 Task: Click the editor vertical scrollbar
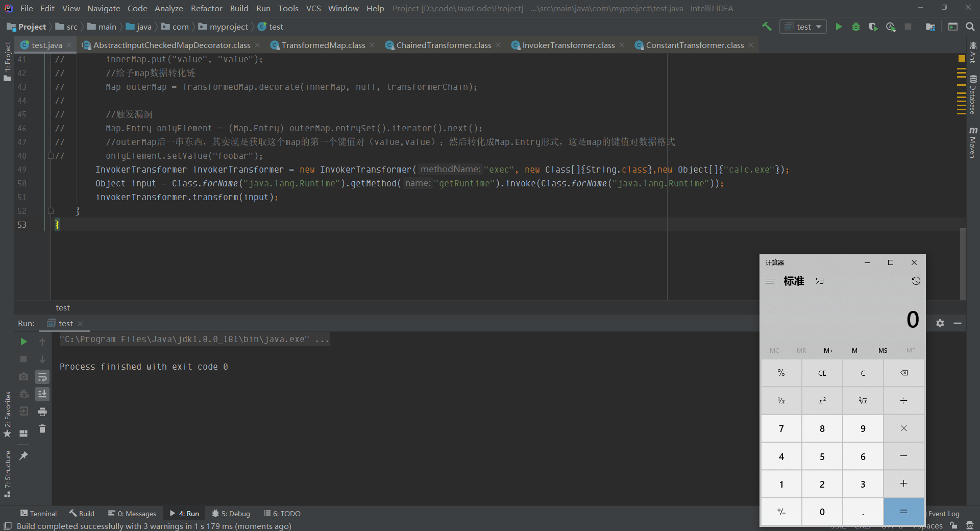click(963, 263)
